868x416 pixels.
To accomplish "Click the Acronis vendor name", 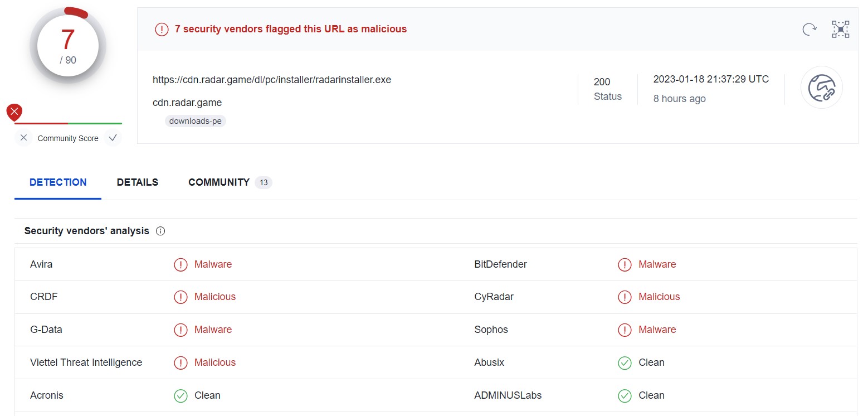I will [47, 395].
